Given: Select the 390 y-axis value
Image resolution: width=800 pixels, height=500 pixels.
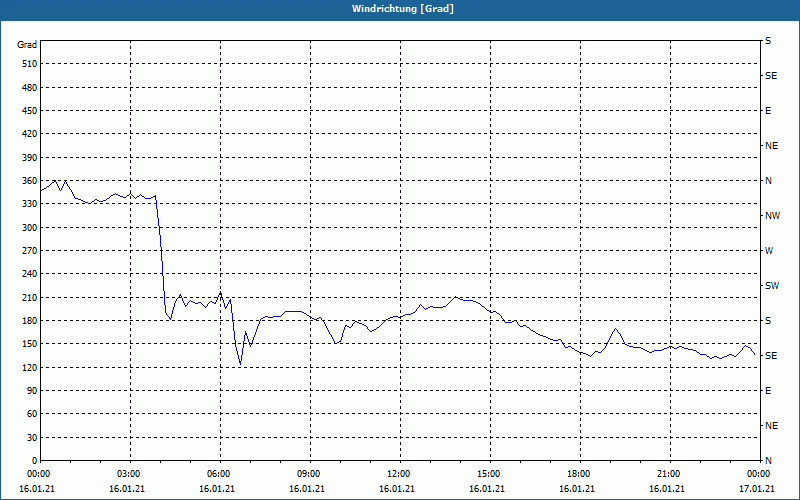Looking at the screenshot, I should coord(30,158).
